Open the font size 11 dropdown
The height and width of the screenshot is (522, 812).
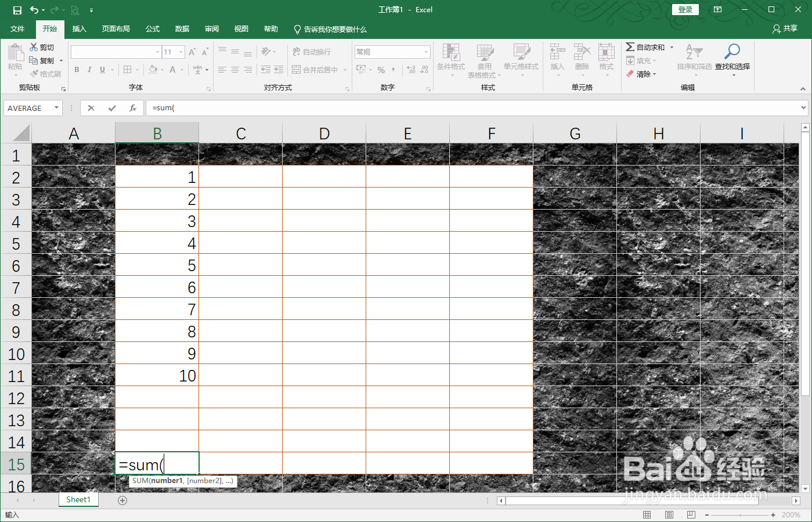[x=181, y=52]
